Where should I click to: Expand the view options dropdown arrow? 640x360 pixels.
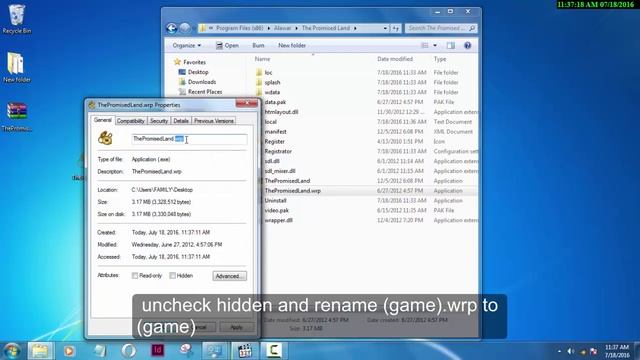(x=435, y=45)
